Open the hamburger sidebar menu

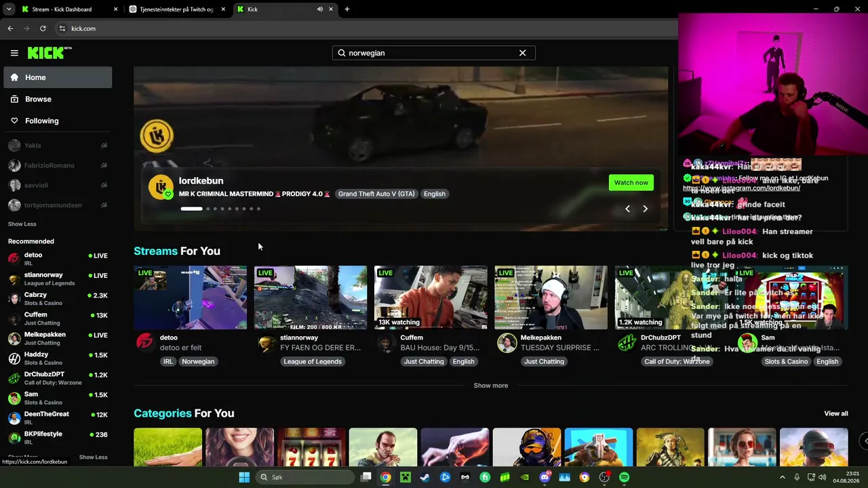point(14,53)
